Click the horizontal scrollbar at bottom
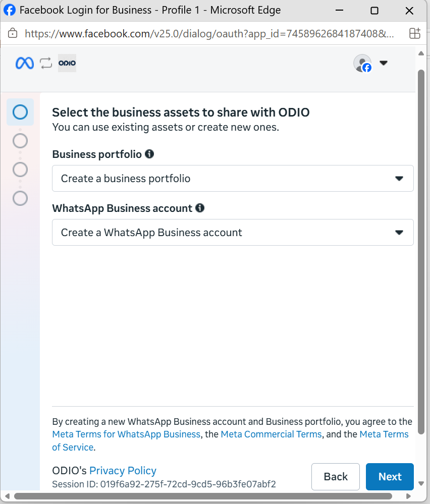The width and height of the screenshot is (430, 504). point(203,496)
